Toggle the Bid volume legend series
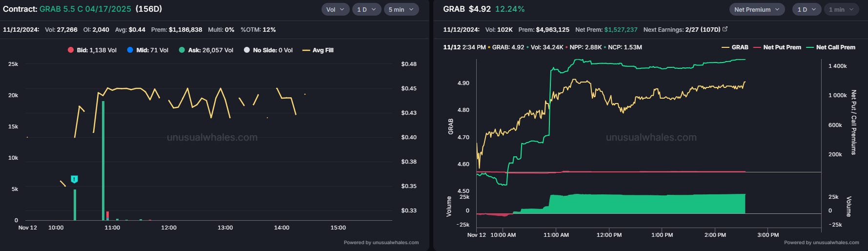Viewport: 868px width, 251px height. 92,50
